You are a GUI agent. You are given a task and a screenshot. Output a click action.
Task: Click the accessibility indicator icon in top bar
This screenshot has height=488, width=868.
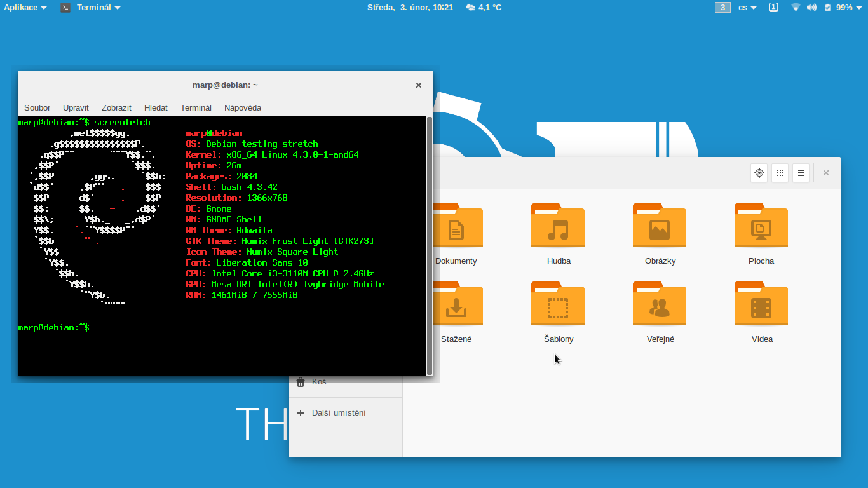click(773, 8)
